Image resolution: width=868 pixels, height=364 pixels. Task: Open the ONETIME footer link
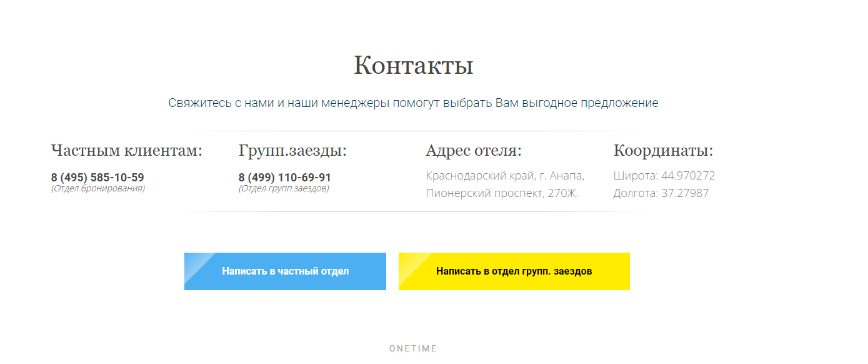coord(413,348)
